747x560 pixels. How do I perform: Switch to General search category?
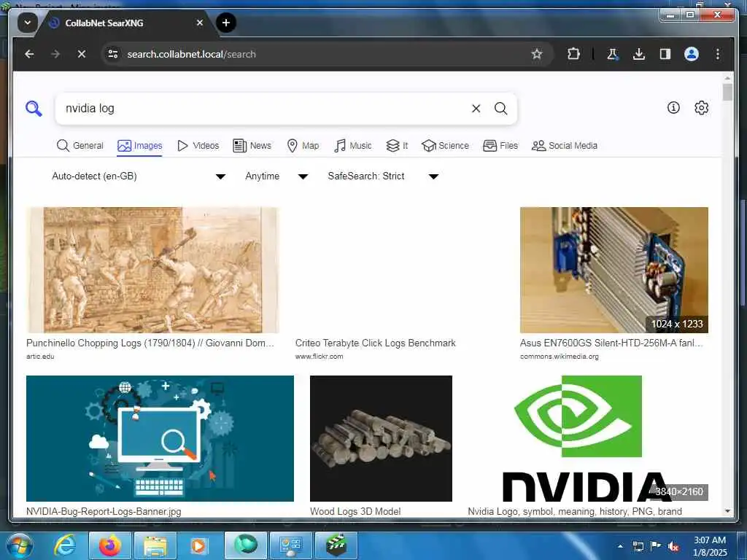(x=80, y=146)
